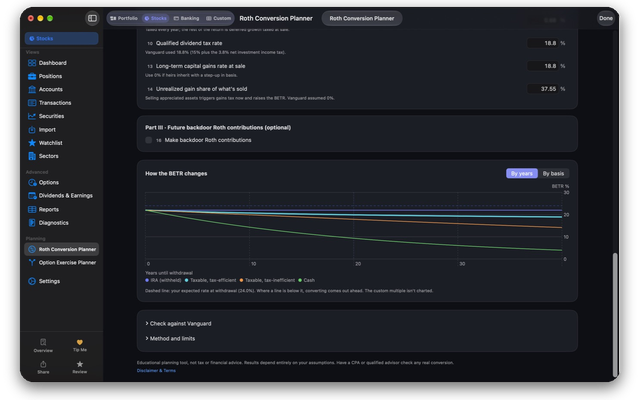
Task: Open the Dashboard view icon
Action: (x=32, y=63)
